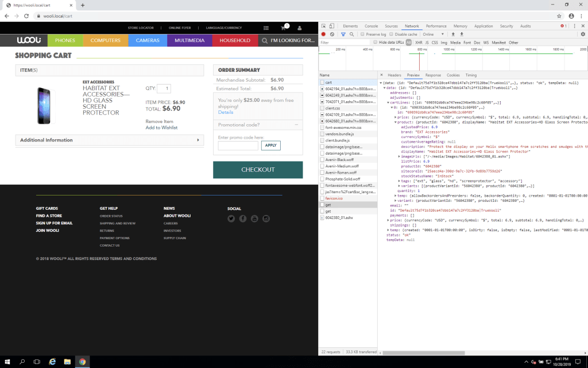Start network recording with the record icon
Screen dimensions: 588x368
[322, 34]
